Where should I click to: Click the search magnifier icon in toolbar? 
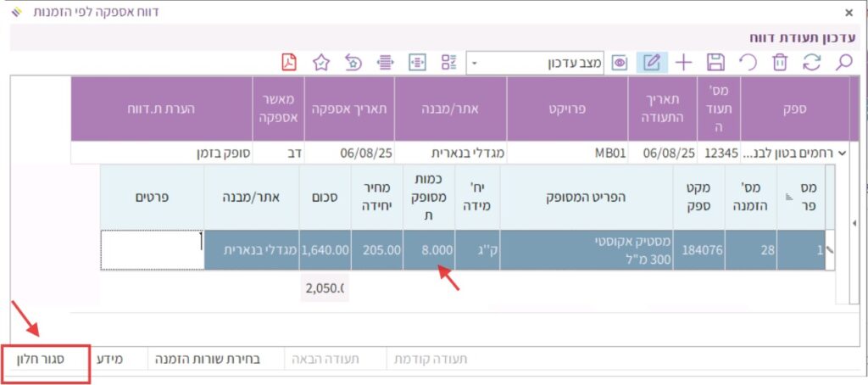click(843, 62)
